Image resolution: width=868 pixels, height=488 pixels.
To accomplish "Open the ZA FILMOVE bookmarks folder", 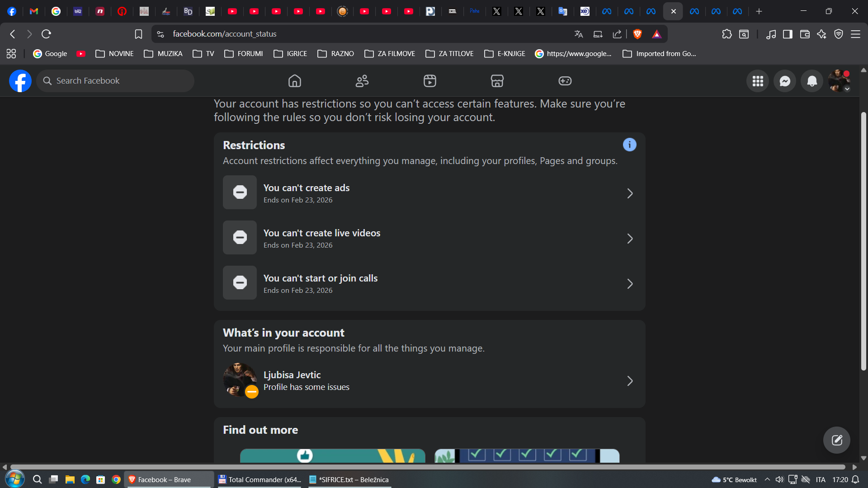I will [x=390, y=54].
